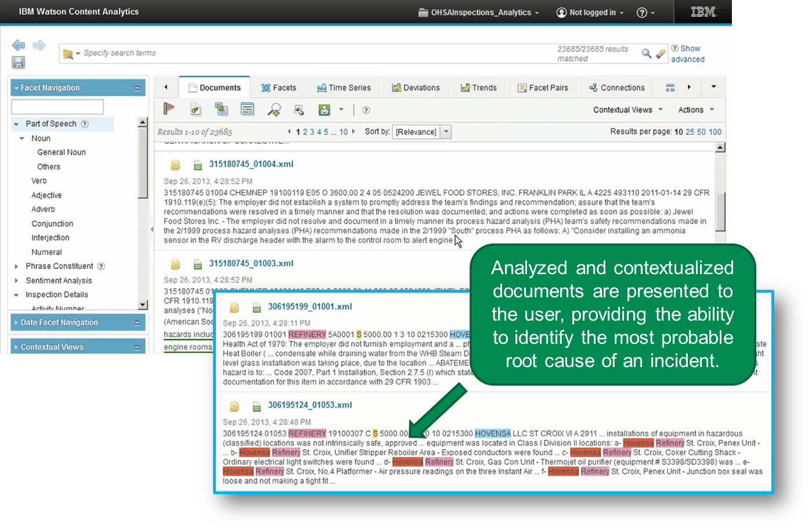Run search using the magnifying glass icon

647,53
